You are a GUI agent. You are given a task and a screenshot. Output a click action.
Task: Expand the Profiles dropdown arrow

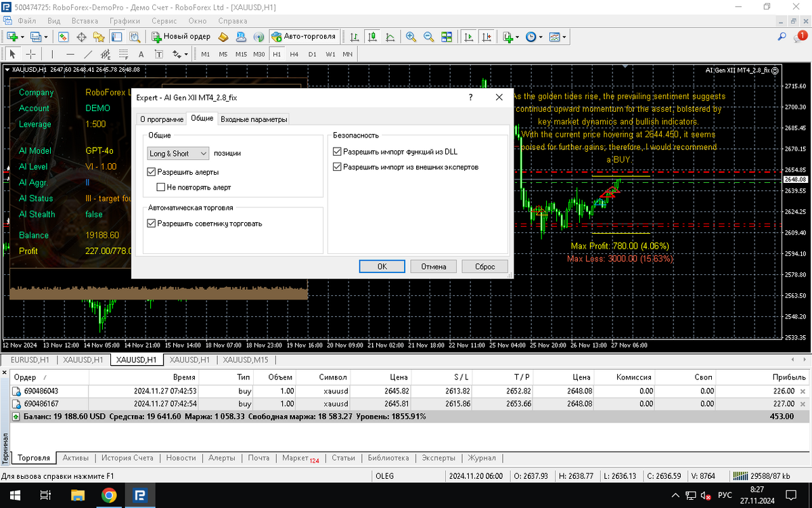tap(45, 37)
